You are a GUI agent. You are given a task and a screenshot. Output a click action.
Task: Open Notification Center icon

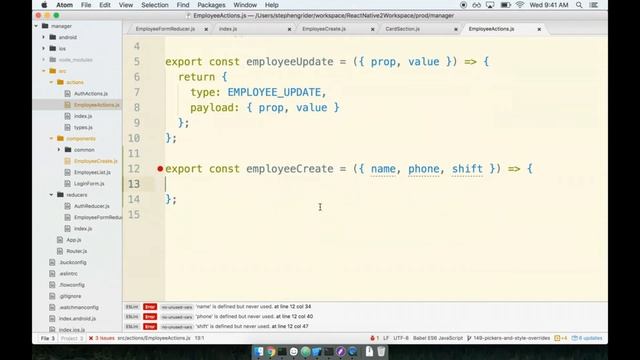coord(594,5)
